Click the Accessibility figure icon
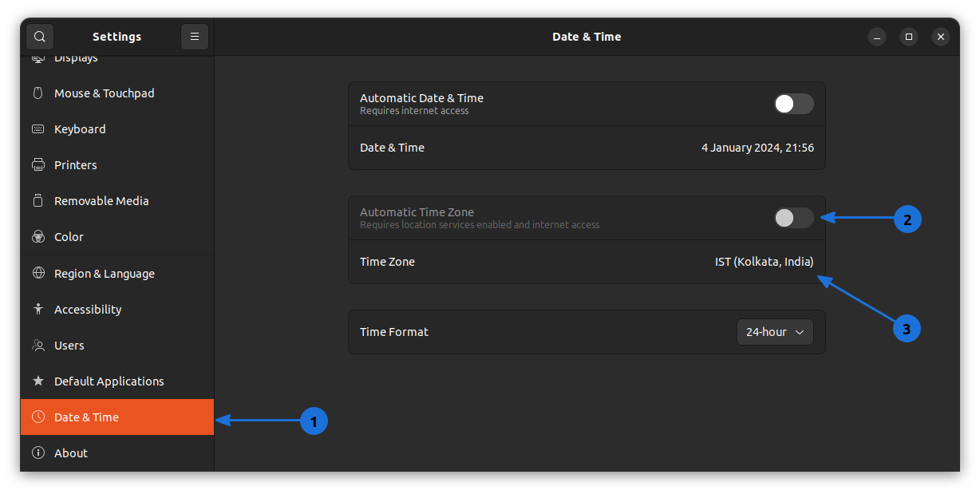 38,309
